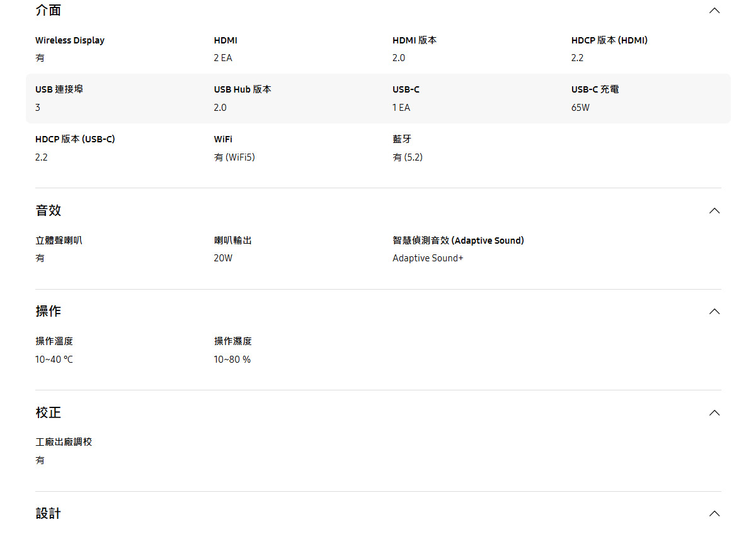This screenshot has height=539, width=756.
Task: Select the 操作 section heading
Action: tap(49, 312)
